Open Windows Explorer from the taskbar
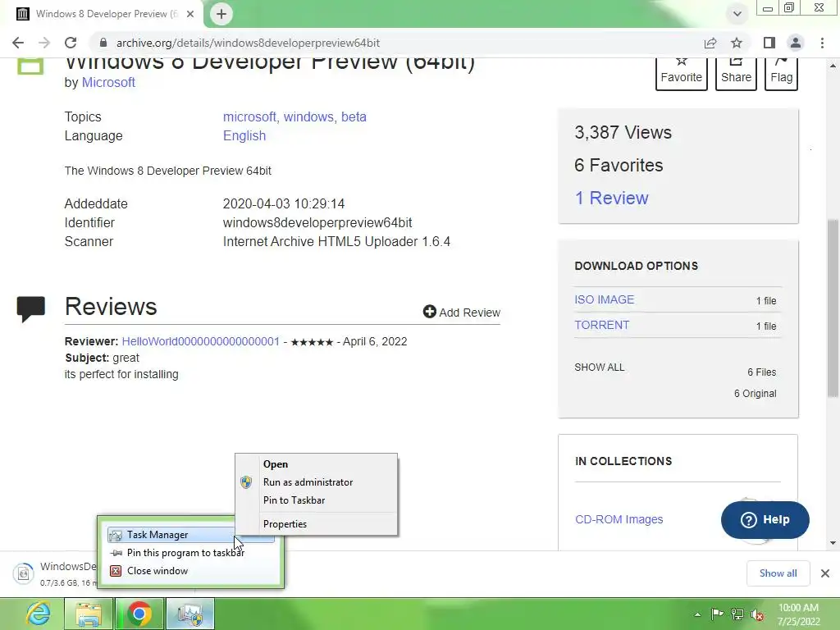The image size is (840, 630). click(89, 614)
